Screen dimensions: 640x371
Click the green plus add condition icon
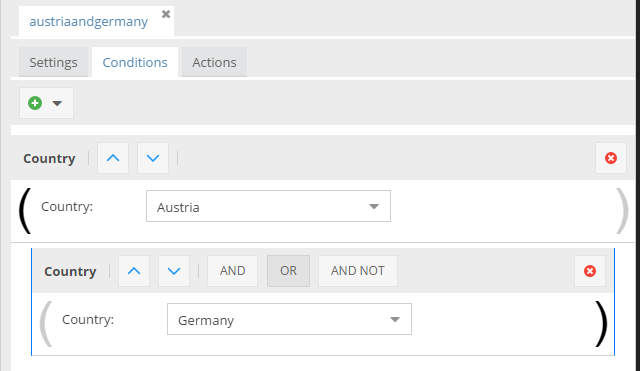[35, 103]
